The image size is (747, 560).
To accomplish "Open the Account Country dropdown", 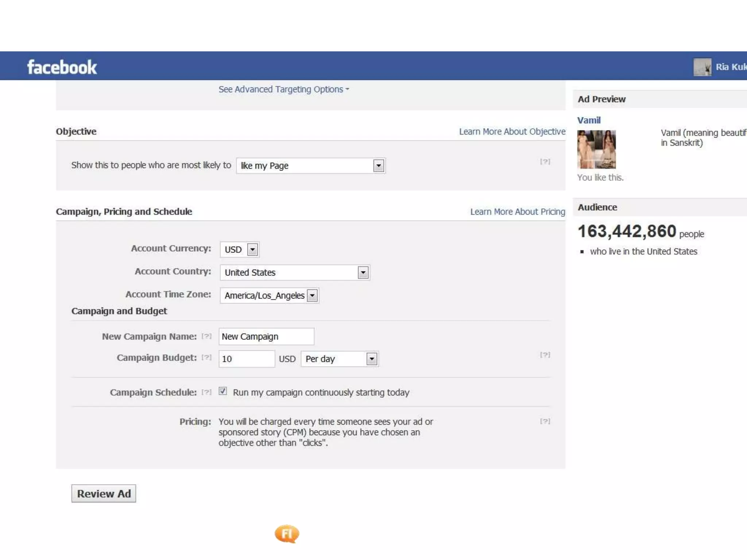I will click(363, 273).
